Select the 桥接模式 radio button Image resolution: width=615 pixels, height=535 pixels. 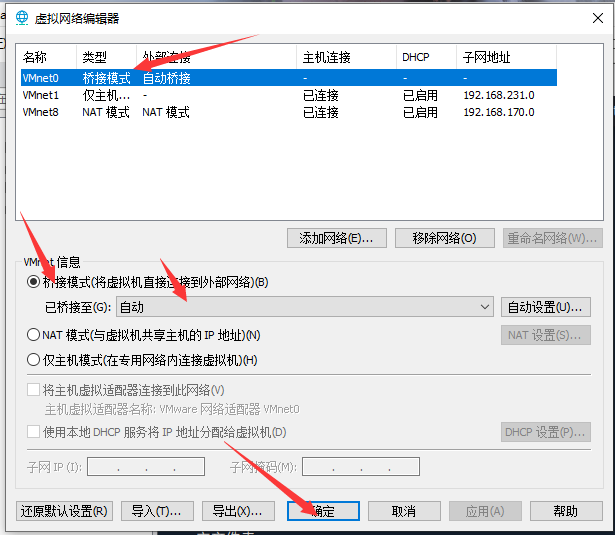pyautogui.click(x=34, y=283)
